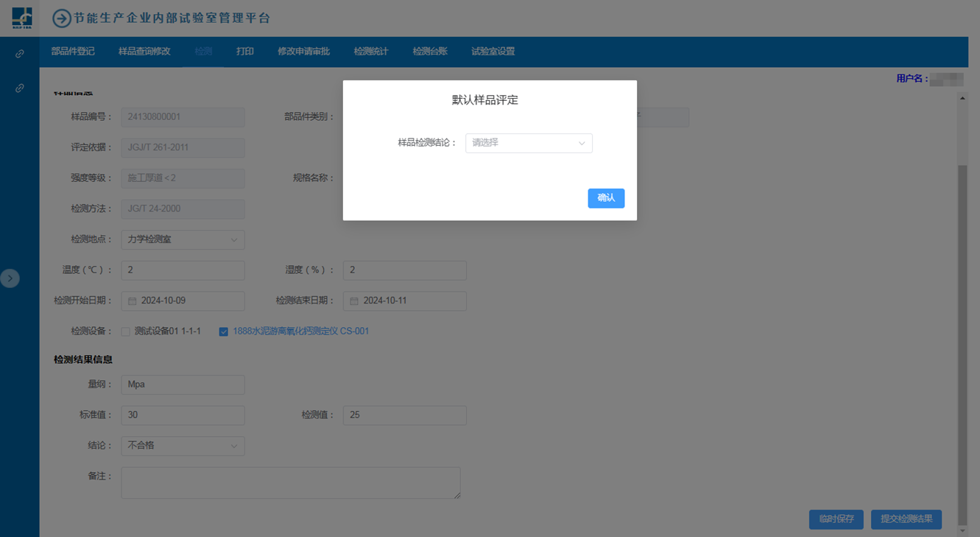Expand the left sidebar with the arrow button

10,278
